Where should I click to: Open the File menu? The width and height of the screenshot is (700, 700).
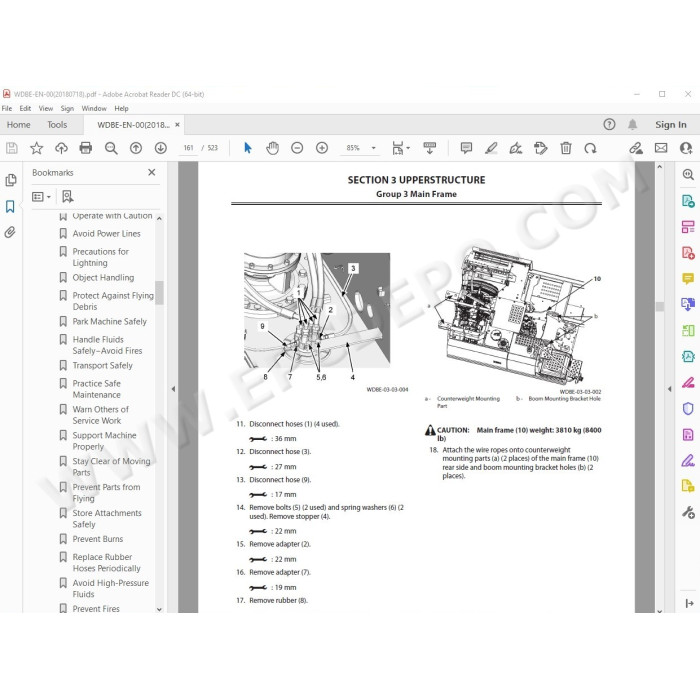(7, 108)
